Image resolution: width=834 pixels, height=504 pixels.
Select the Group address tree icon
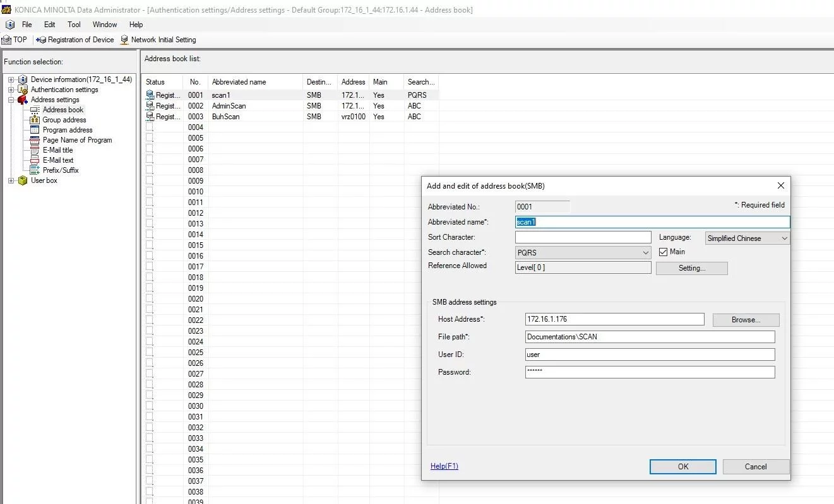pyautogui.click(x=35, y=120)
